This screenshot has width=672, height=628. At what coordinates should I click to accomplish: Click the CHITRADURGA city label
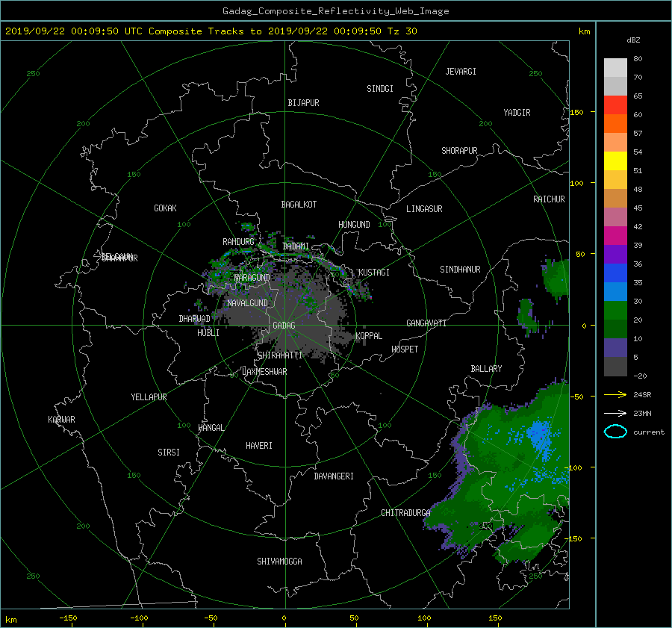tap(405, 513)
